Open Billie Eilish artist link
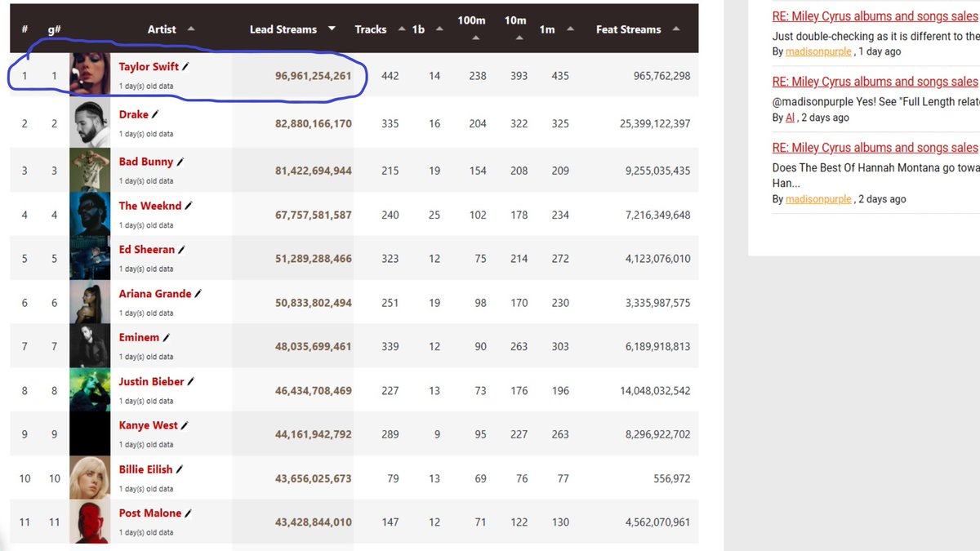Viewport: 980px width, 551px height. point(146,469)
